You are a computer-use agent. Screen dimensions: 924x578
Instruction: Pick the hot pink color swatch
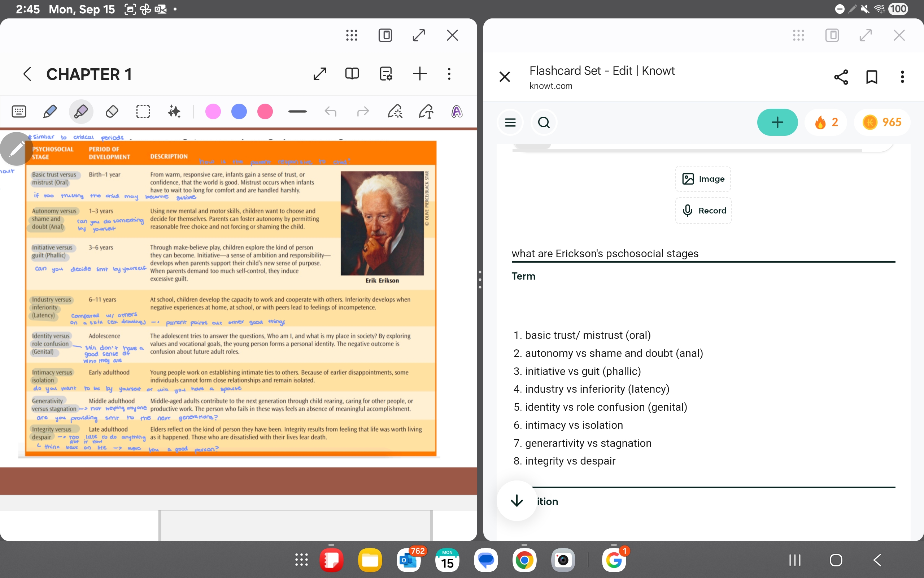pos(265,112)
